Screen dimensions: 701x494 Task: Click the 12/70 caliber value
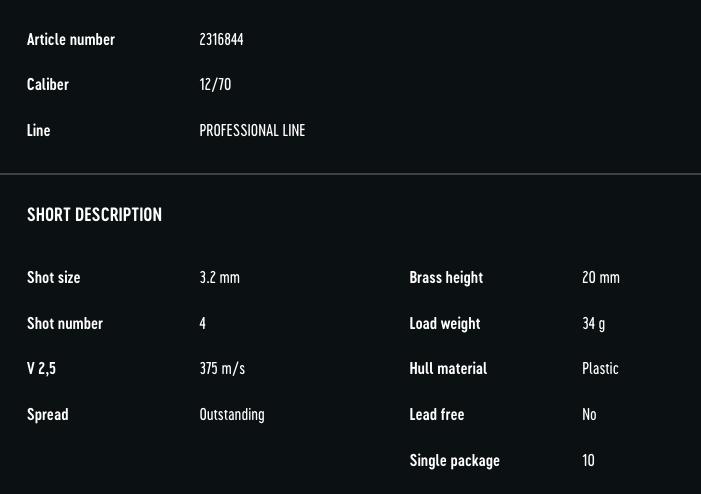point(215,84)
